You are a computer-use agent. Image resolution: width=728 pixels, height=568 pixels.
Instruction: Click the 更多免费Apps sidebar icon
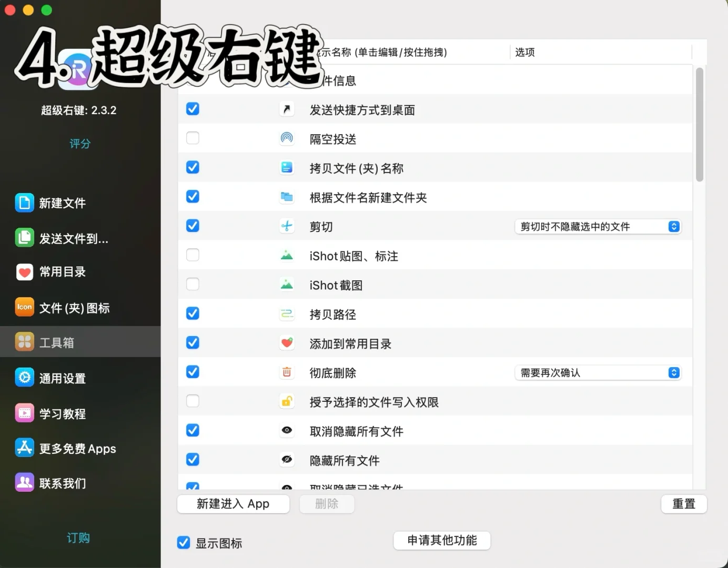point(77,449)
